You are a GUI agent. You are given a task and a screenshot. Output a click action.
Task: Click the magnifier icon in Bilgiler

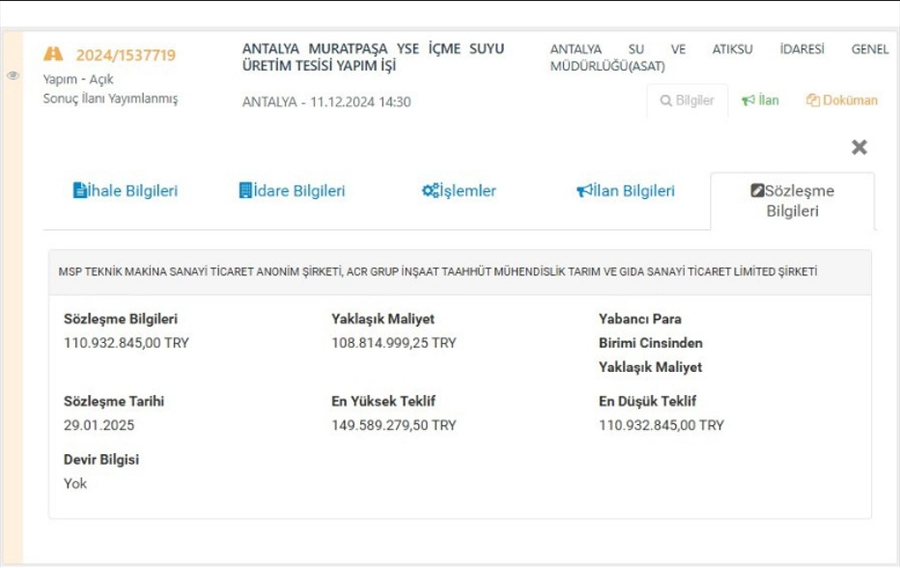tap(665, 101)
